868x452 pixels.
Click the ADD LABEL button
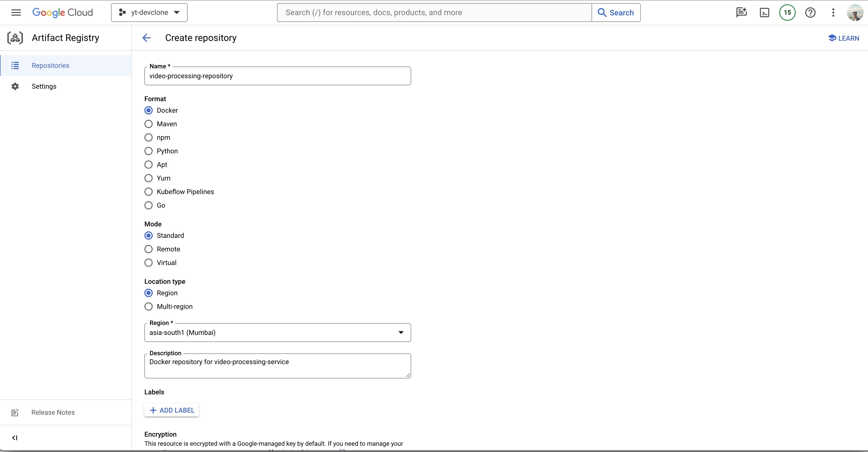point(171,410)
